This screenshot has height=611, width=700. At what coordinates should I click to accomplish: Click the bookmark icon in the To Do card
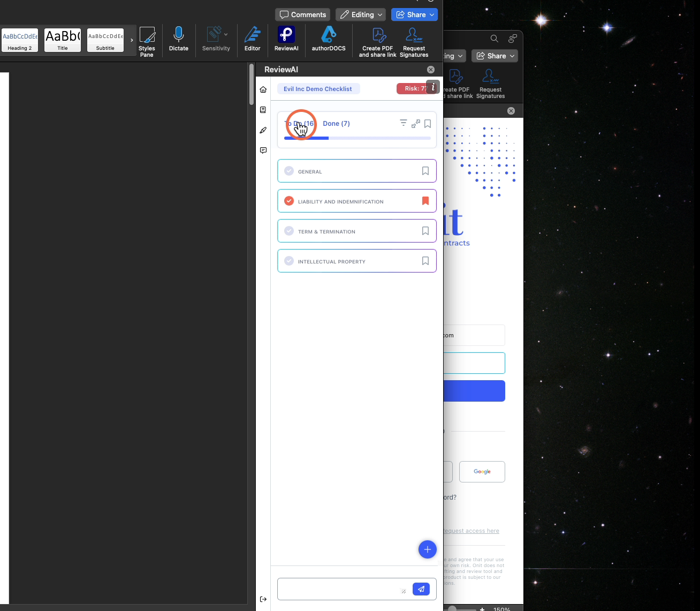428,124
